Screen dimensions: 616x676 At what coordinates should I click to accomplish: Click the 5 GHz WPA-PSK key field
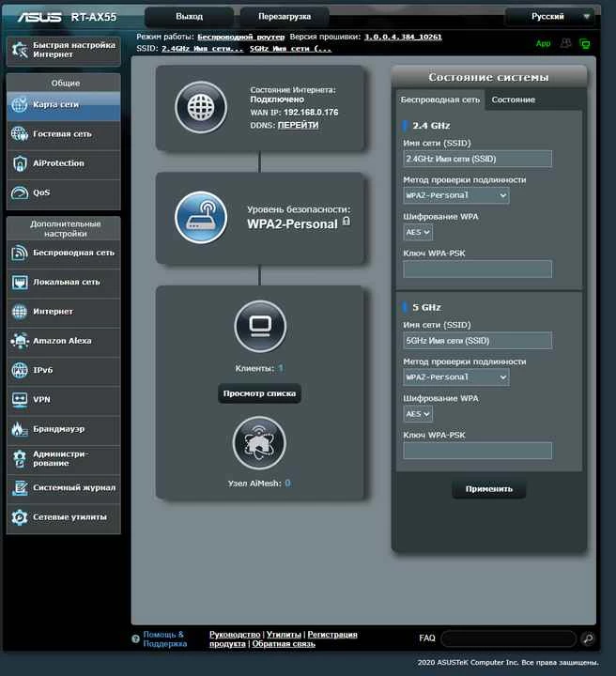click(x=477, y=451)
